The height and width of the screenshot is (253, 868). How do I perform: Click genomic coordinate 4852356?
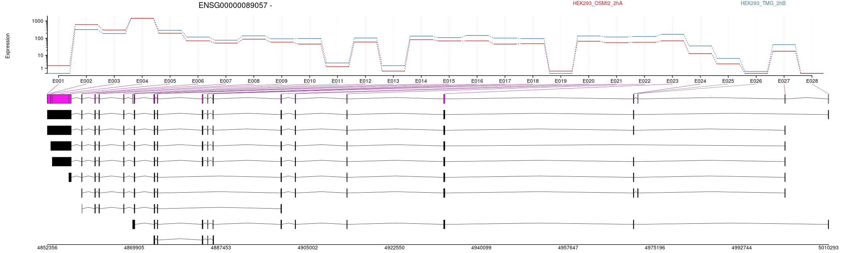pyautogui.click(x=47, y=248)
